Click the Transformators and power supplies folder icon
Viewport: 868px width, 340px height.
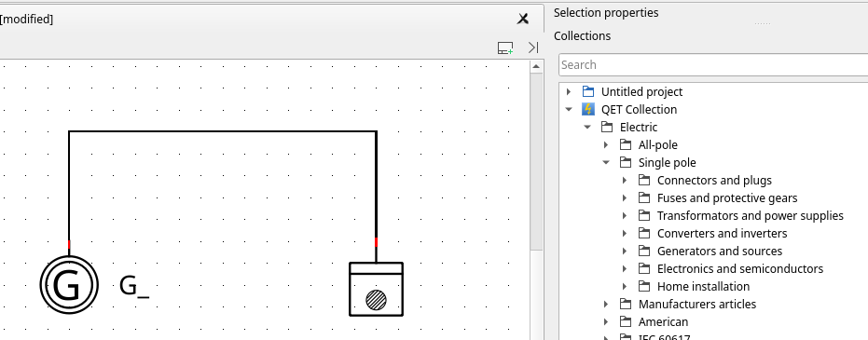point(644,215)
